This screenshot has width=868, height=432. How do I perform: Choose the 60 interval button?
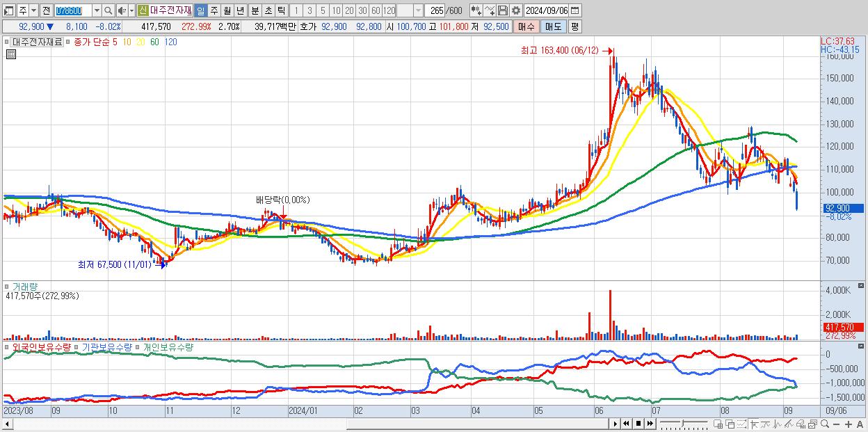coord(376,11)
